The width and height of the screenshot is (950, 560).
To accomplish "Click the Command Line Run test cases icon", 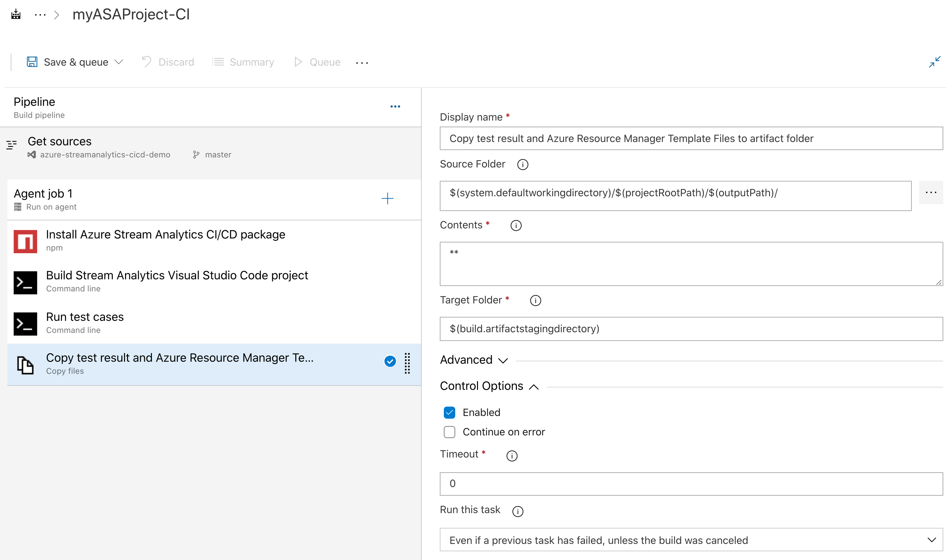I will (23, 323).
